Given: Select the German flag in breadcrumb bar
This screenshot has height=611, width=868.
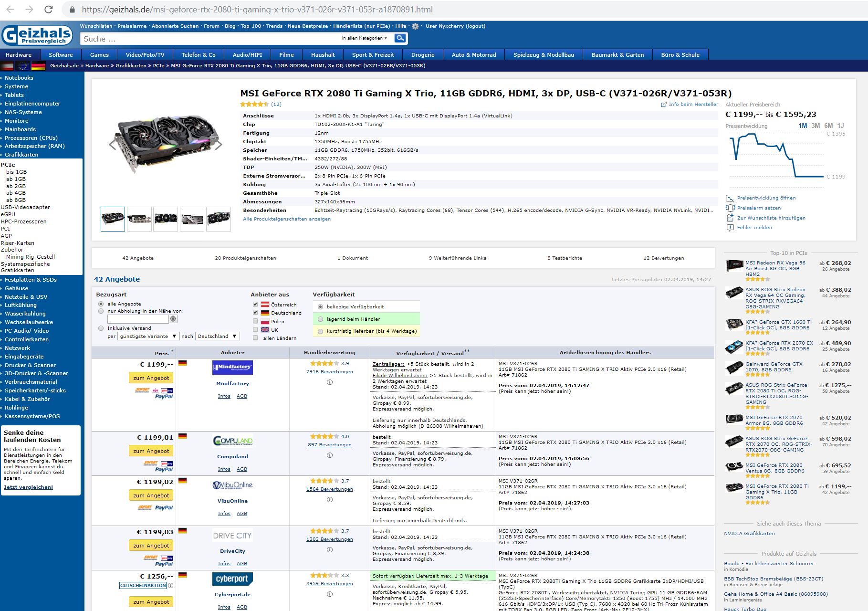Looking at the screenshot, I should click(x=38, y=66).
